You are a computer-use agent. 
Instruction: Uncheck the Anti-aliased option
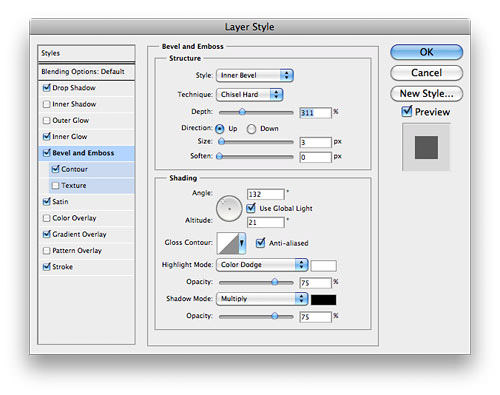[x=260, y=243]
